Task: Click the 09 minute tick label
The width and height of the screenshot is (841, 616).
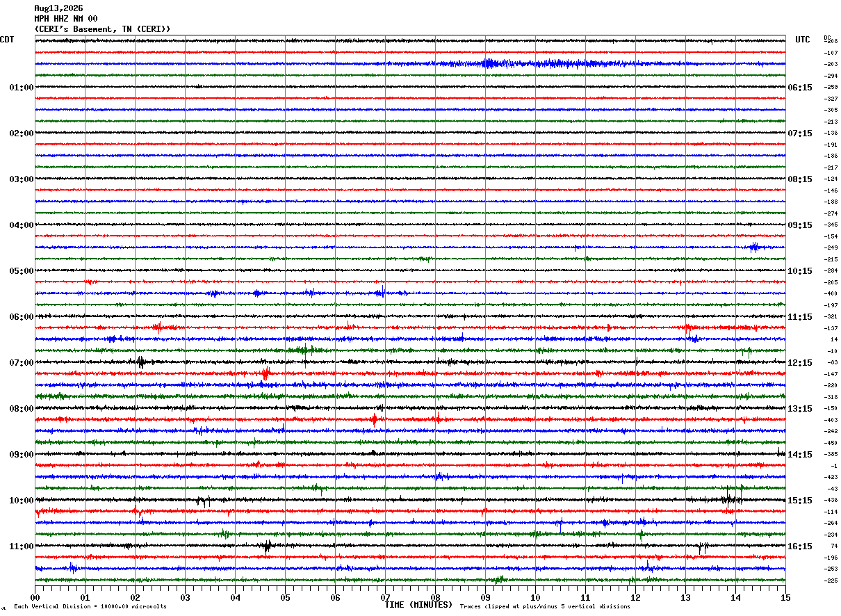Action: pyautogui.click(x=485, y=597)
